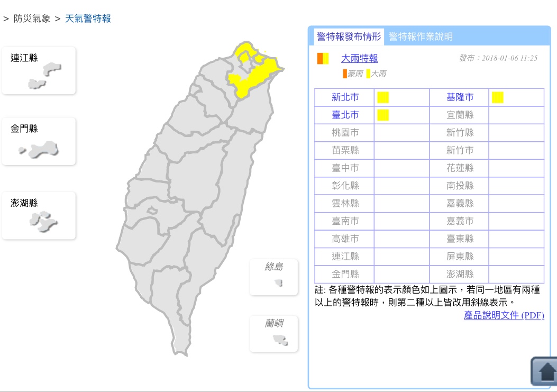Click the 南投縣 table cell
Image resolution: width=557 pixels, height=392 pixels.
[460, 186]
